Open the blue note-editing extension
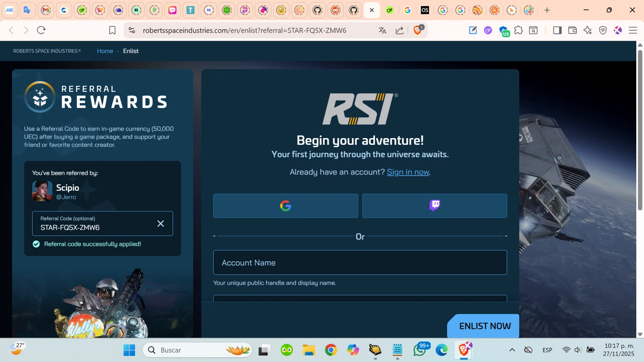Viewport: 644px width, 362px height. click(x=473, y=30)
